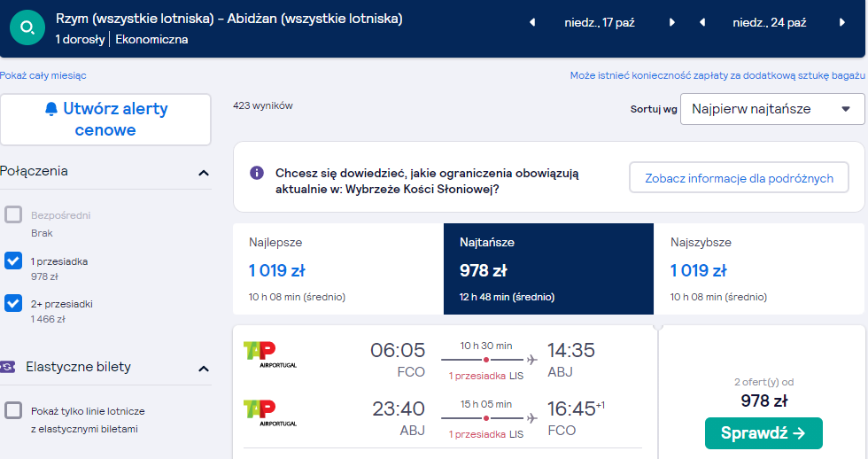Check the Bezpośredni checkbox
Image resolution: width=868 pixels, height=459 pixels.
(x=13, y=214)
